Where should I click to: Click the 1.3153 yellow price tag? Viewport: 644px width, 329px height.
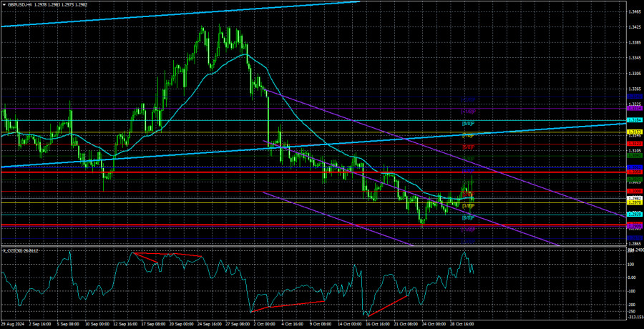(x=634, y=132)
